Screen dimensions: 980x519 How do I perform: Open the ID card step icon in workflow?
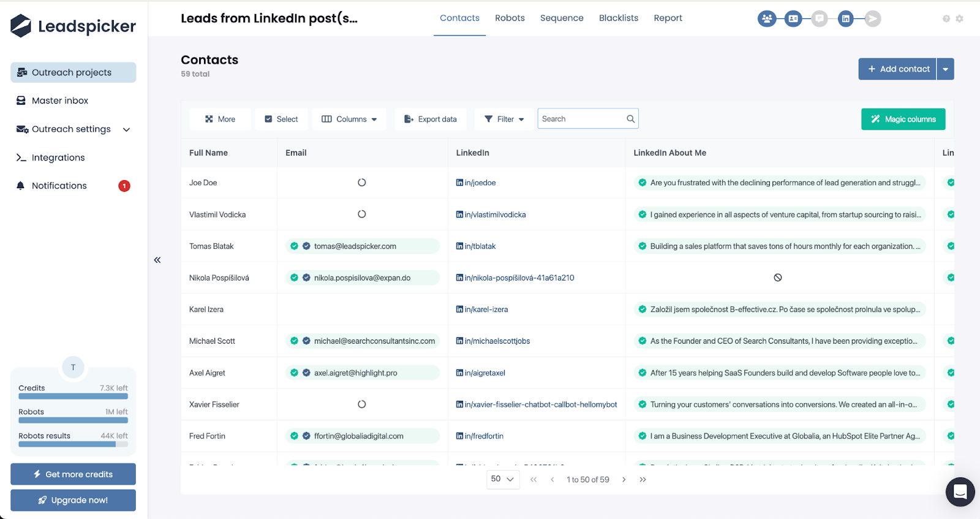[x=793, y=18]
